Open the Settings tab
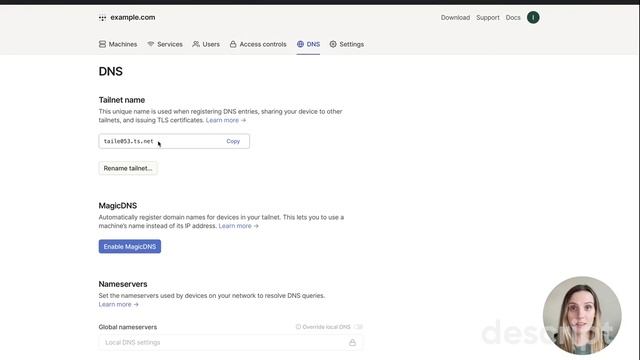640x360 pixels. (x=347, y=44)
